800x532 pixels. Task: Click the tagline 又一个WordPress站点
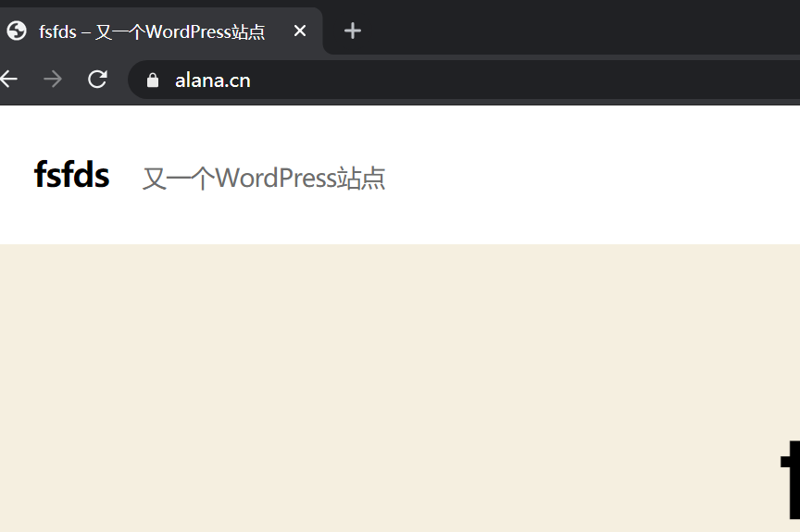263,178
